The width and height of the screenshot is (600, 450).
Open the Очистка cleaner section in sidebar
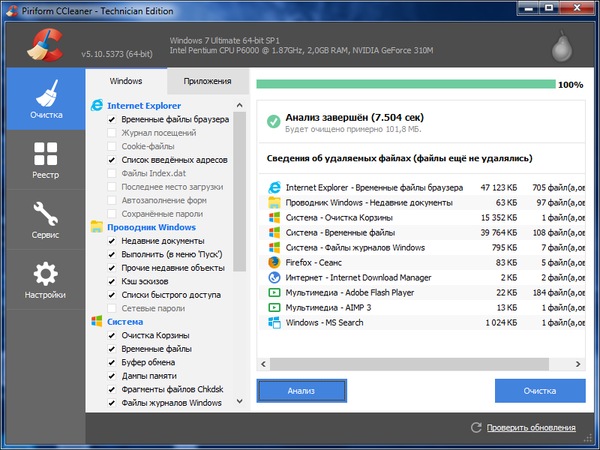coord(44,102)
